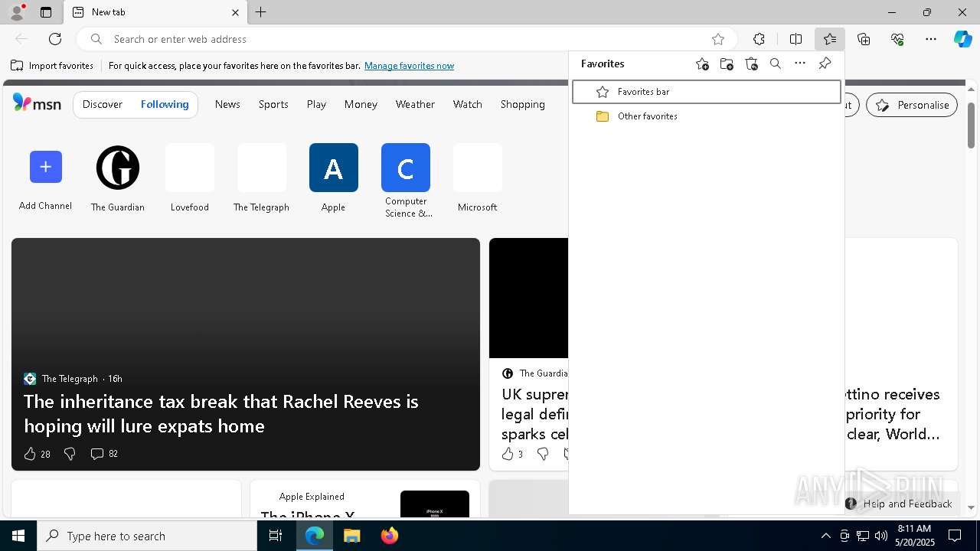Add this page to favorites in Favorites panel
This screenshot has width=980, height=551.
(x=702, y=64)
